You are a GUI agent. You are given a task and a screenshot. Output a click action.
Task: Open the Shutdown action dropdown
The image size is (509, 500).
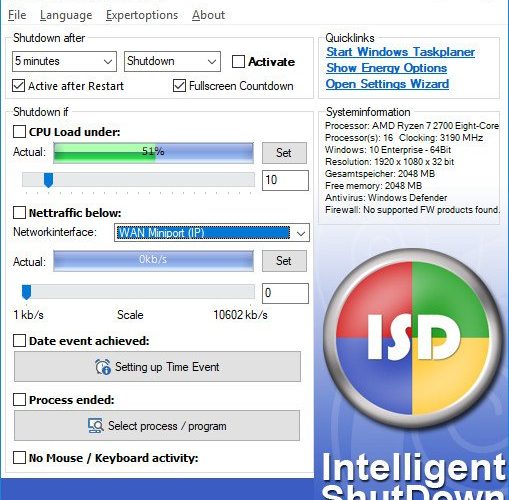[172, 61]
